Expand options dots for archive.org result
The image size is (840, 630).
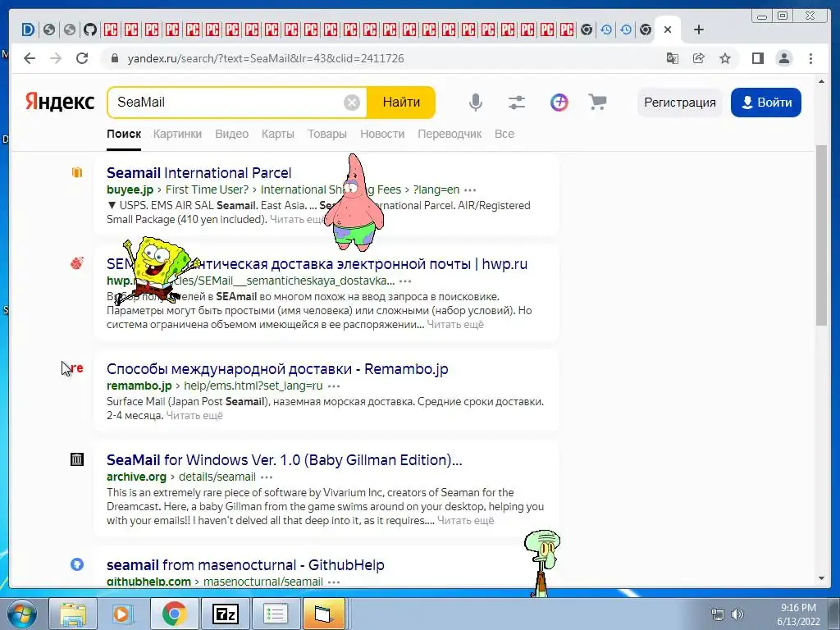coord(267,477)
